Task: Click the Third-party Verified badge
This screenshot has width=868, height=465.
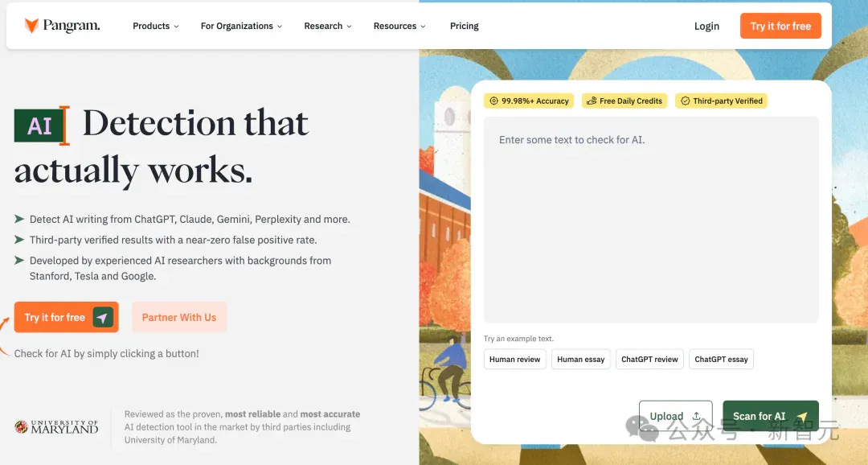Action: 721,101
